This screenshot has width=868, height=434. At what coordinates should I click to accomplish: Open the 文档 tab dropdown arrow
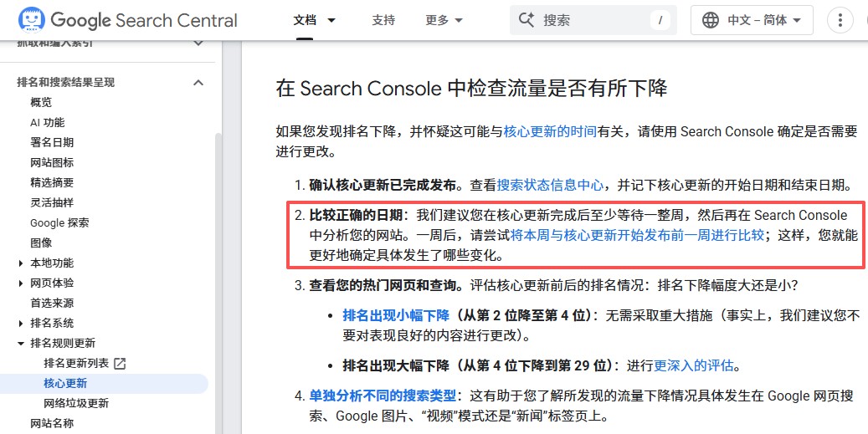click(x=331, y=20)
